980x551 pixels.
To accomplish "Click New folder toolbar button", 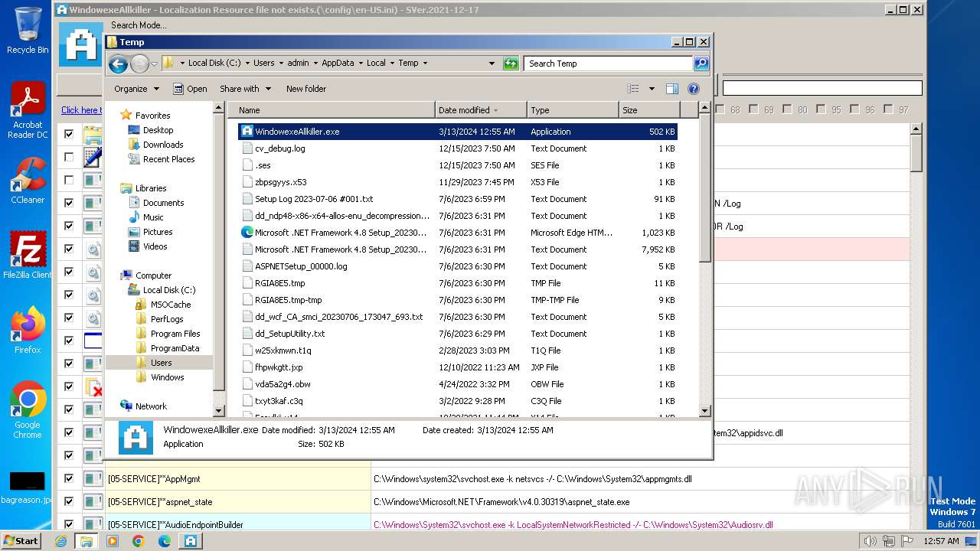I will (306, 89).
